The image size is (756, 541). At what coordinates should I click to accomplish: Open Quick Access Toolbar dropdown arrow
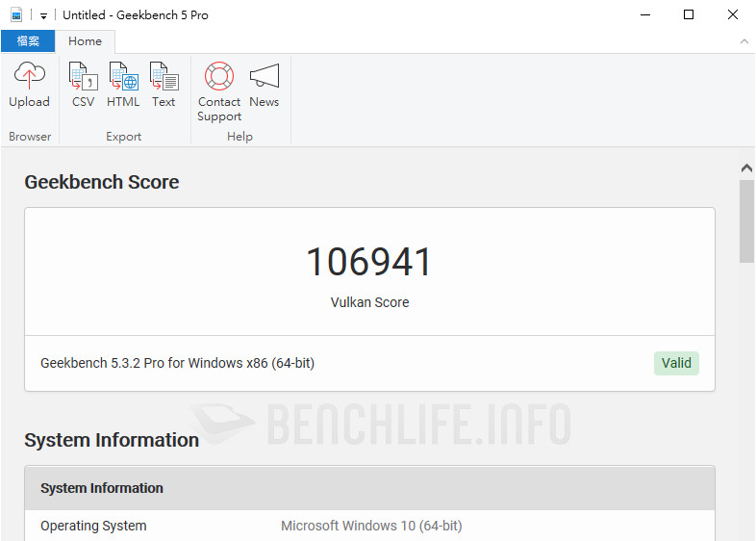click(43, 16)
